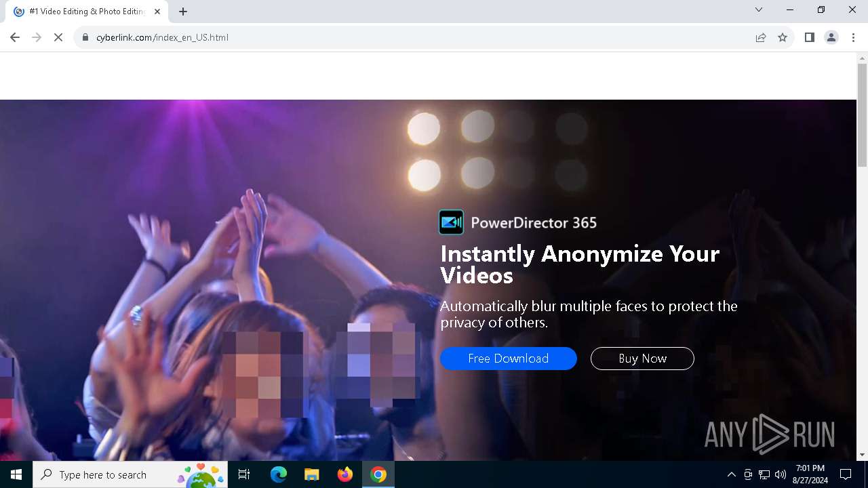Stop loading the page
Screen dimensions: 868x488
(58, 37)
